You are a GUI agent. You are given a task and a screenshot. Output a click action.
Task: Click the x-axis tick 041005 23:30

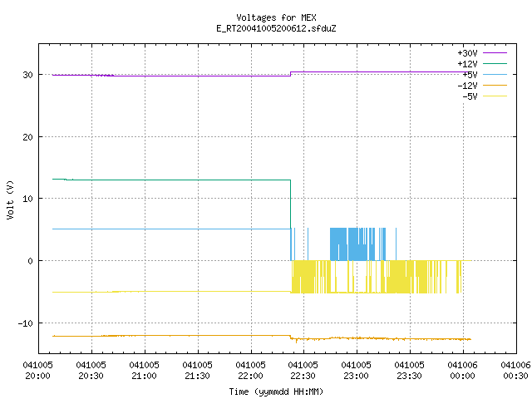tap(410, 371)
